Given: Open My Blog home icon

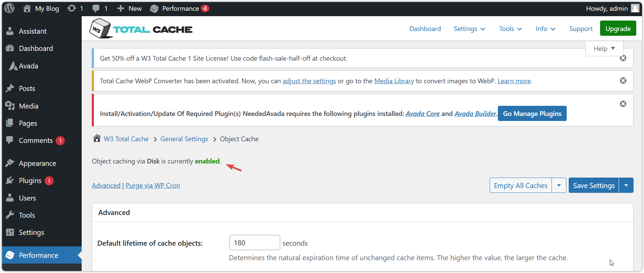Looking at the screenshot, I should tap(27, 8).
